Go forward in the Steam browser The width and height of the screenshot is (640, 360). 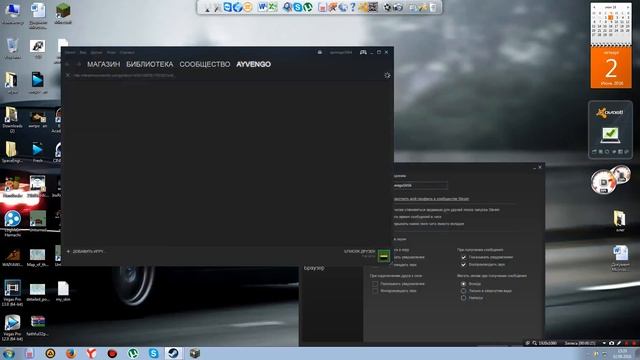[x=78, y=64]
